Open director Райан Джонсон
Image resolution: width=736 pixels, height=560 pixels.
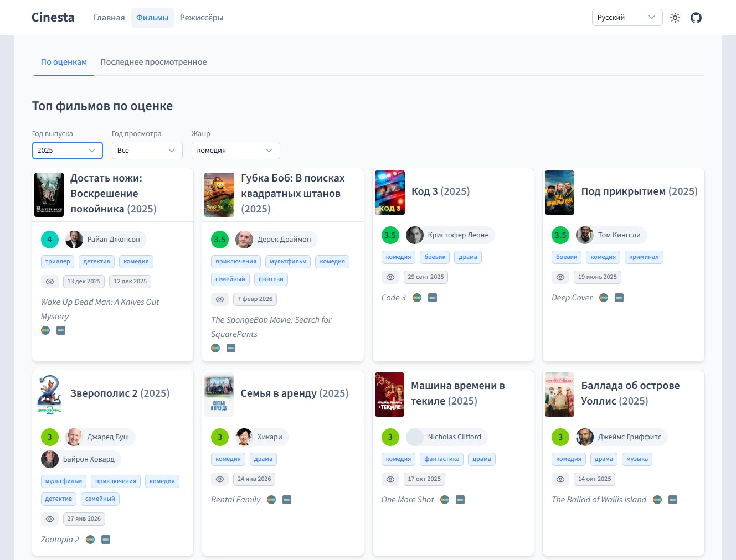(106, 240)
